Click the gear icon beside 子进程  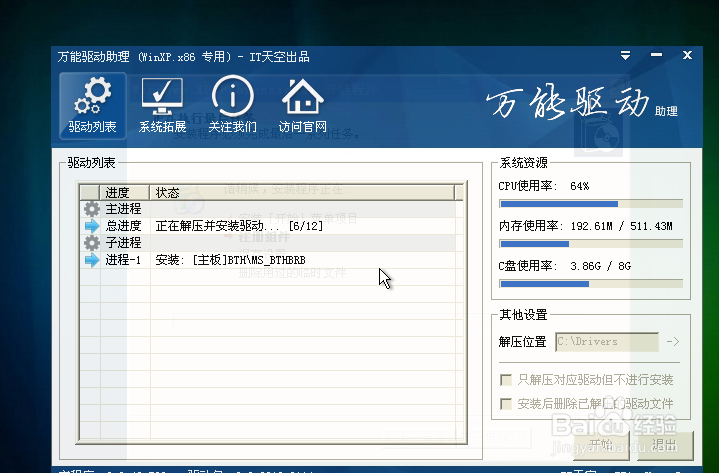(92, 243)
